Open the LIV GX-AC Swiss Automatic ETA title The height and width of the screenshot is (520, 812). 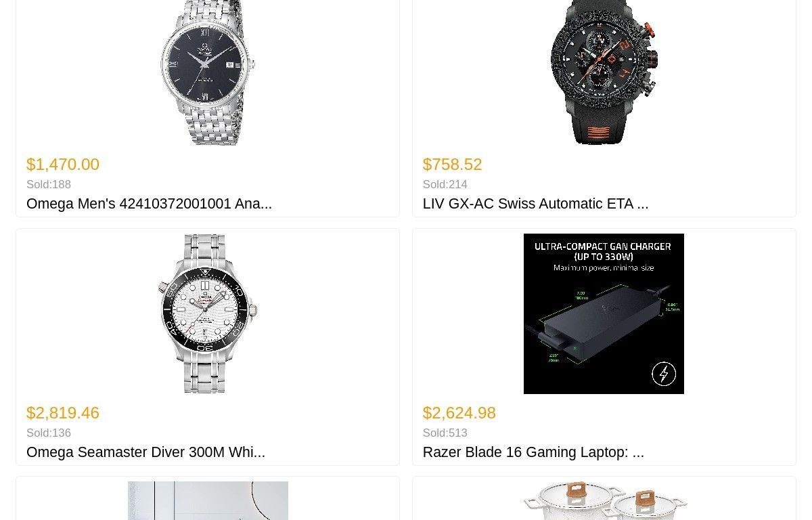click(535, 204)
